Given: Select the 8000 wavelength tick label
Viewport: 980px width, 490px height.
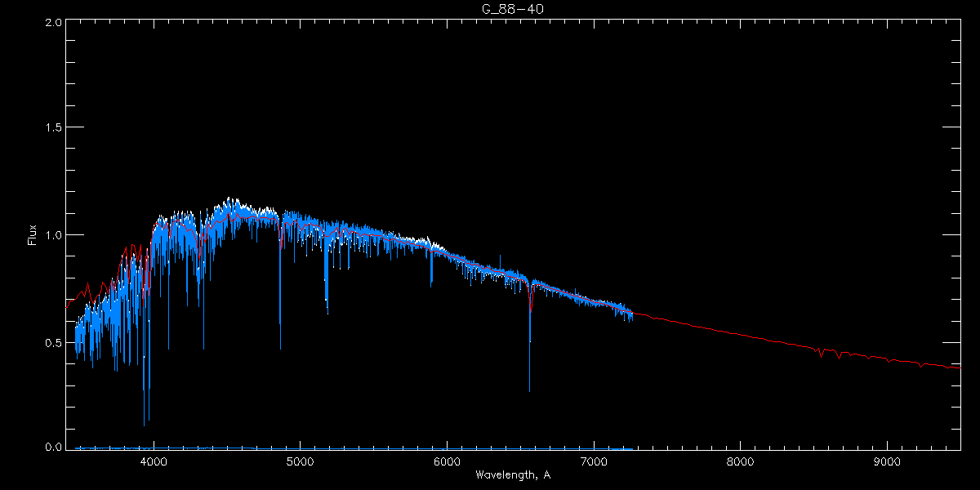Looking at the screenshot, I should click(741, 461).
